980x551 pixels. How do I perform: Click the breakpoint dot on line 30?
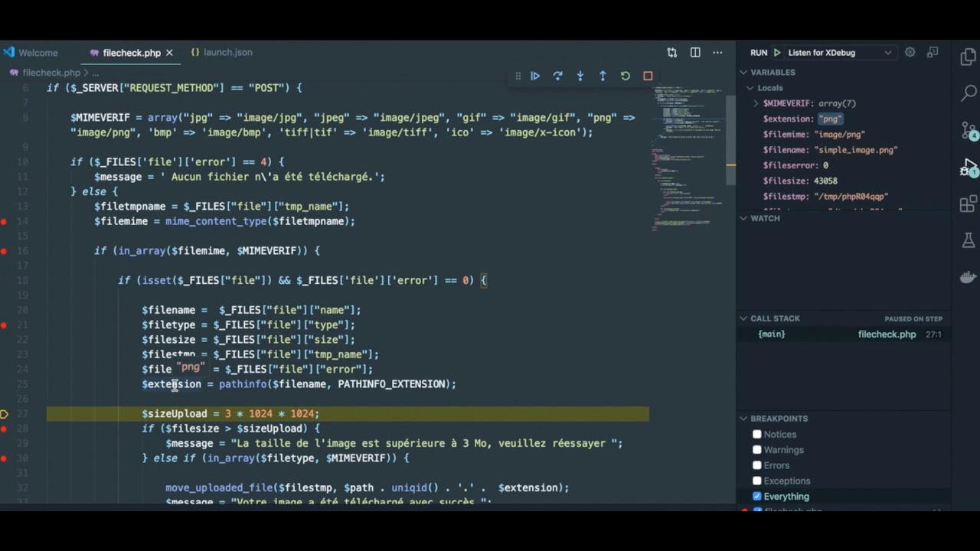coord(4,458)
